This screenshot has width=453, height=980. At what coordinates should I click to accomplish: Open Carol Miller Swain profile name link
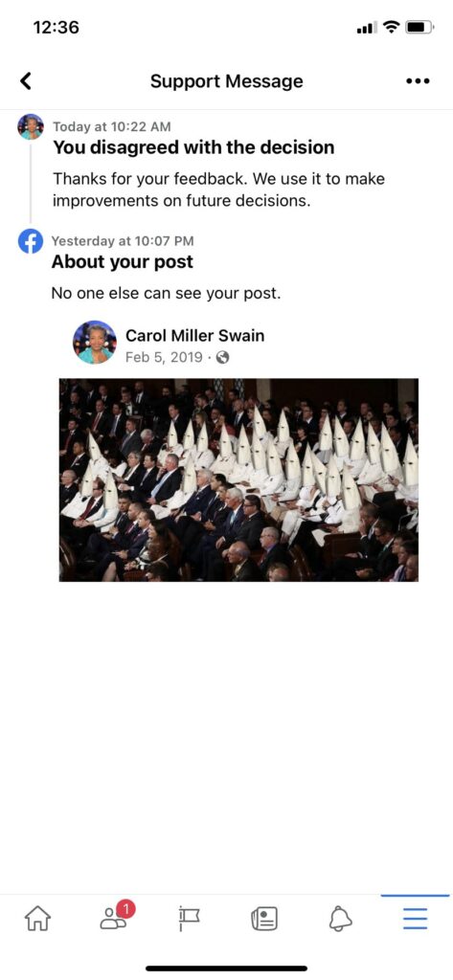pos(194,336)
